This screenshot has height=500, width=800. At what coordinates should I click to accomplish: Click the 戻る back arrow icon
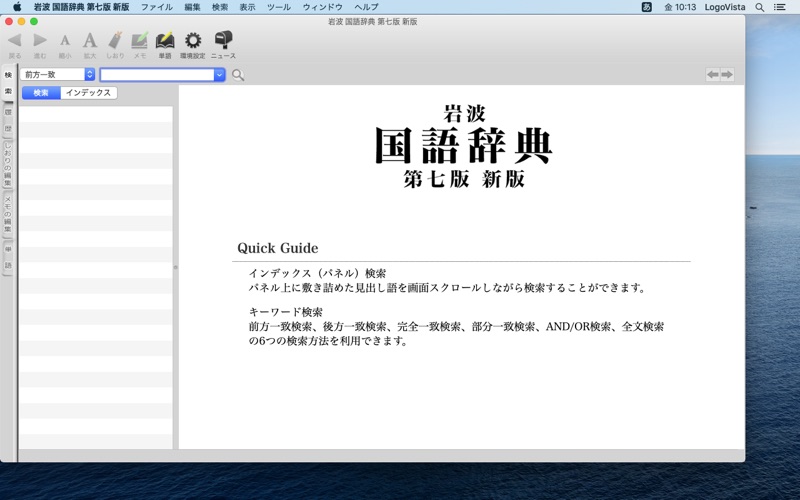14,41
